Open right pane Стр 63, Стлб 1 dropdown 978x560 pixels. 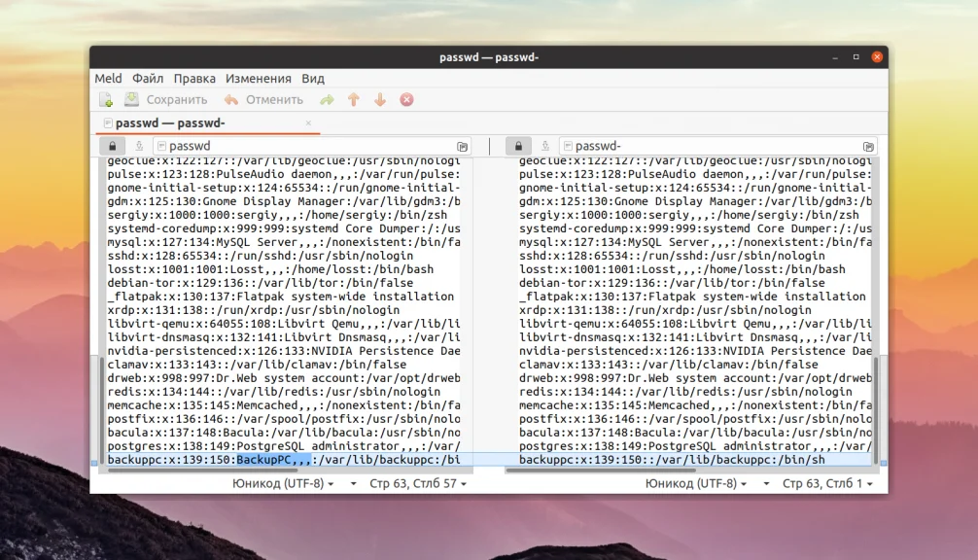tap(827, 483)
